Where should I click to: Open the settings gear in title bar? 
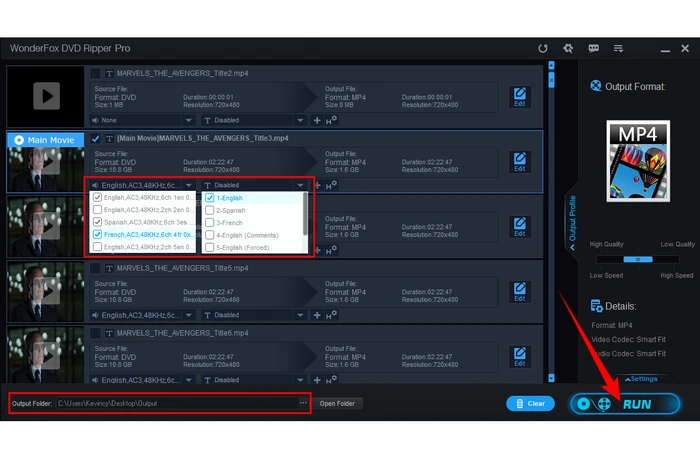568,48
